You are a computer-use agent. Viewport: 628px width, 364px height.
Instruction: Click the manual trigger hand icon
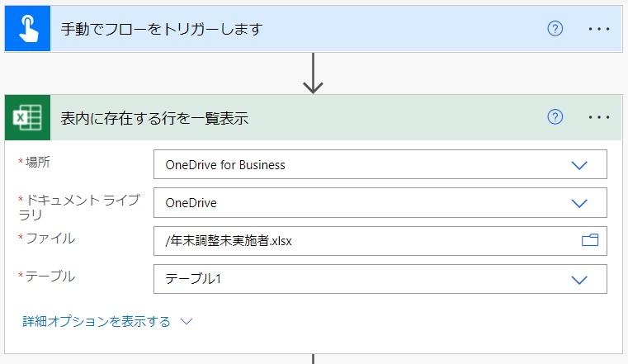click(x=27, y=28)
